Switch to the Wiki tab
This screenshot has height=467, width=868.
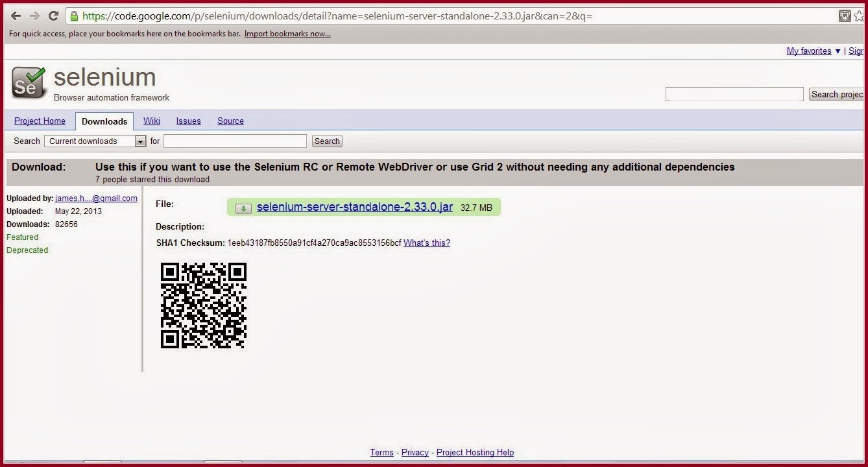152,121
